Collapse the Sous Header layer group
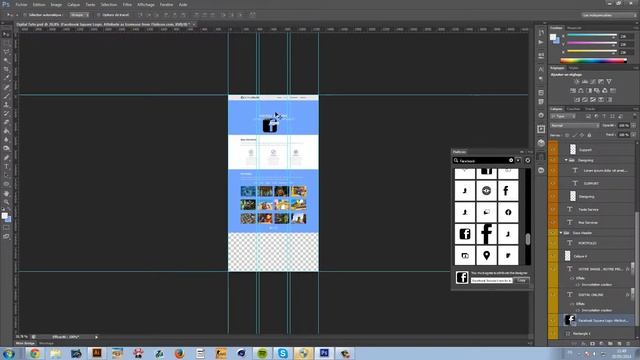The image size is (640, 360). point(561,233)
